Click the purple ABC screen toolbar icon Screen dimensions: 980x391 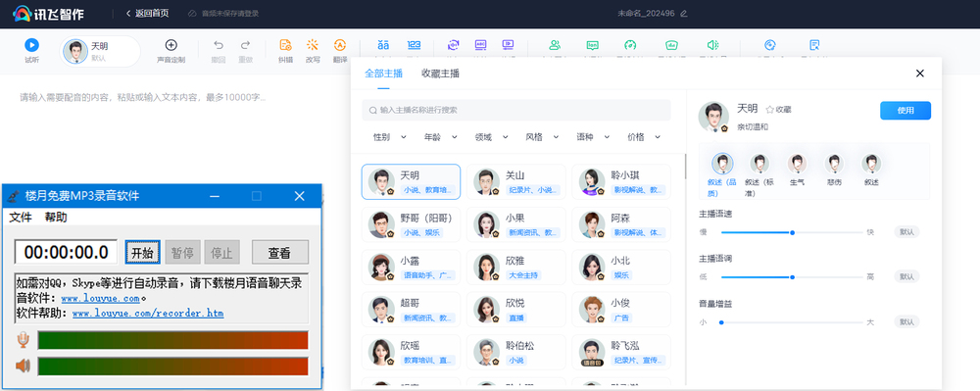[x=480, y=45]
